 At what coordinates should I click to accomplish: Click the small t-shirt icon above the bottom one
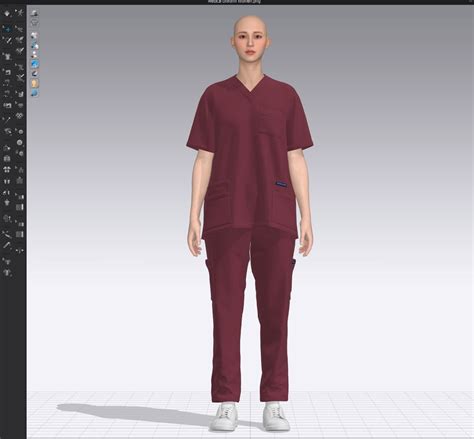click(x=7, y=262)
